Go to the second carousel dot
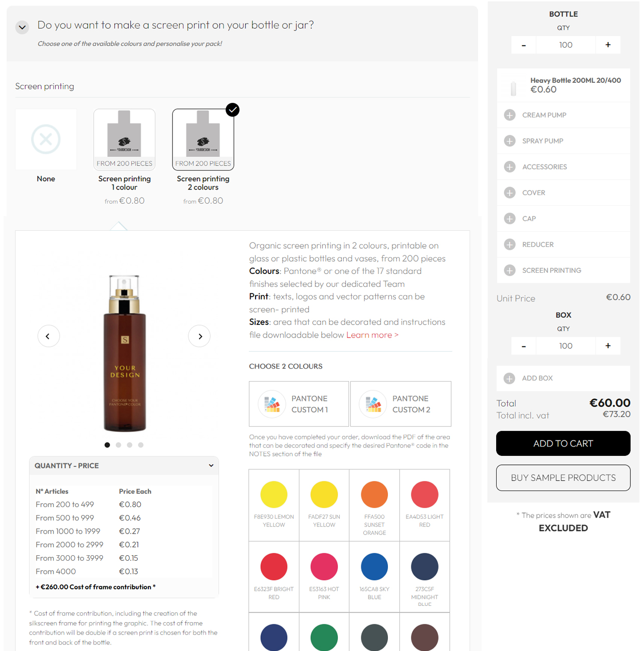The height and width of the screenshot is (651, 644). 118,445
